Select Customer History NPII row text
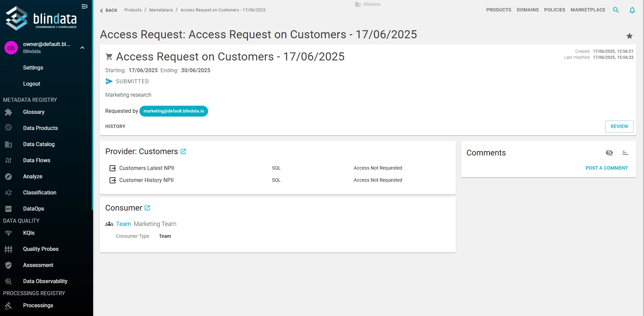The image size is (644, 316). 146,180
